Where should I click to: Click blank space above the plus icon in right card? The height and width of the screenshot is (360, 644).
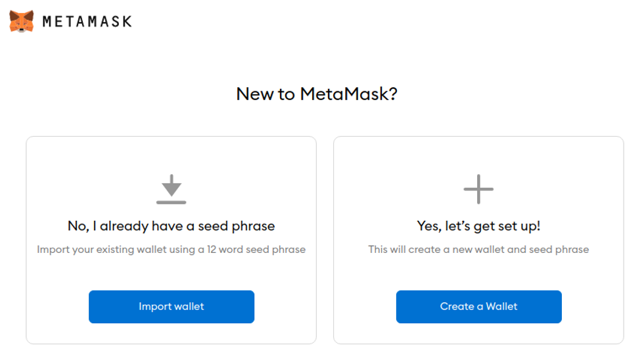[x=478, y=155]
